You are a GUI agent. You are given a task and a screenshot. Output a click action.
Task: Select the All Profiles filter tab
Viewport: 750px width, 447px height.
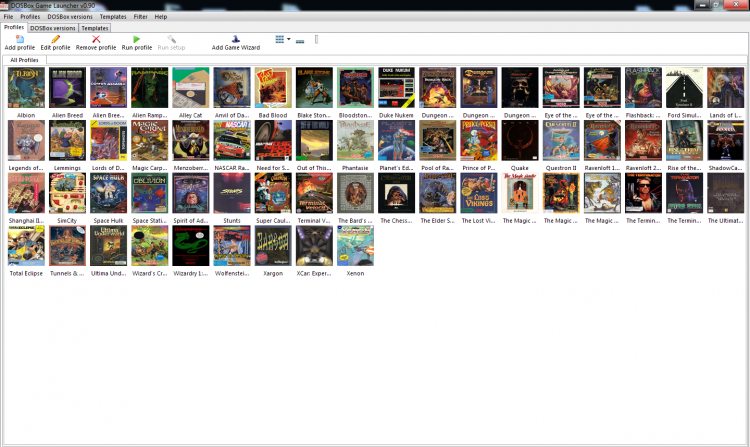pyautogui.click(x=24, y=60)
